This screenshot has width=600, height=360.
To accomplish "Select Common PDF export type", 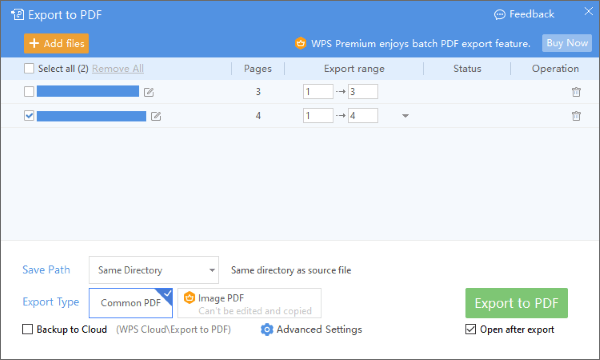I will (x=131, y=303).
